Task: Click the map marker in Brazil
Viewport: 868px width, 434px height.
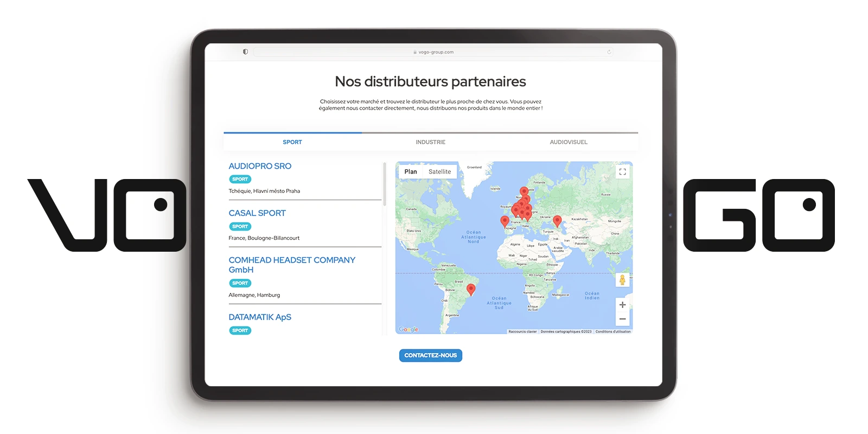Action: (x=471, y=289)
